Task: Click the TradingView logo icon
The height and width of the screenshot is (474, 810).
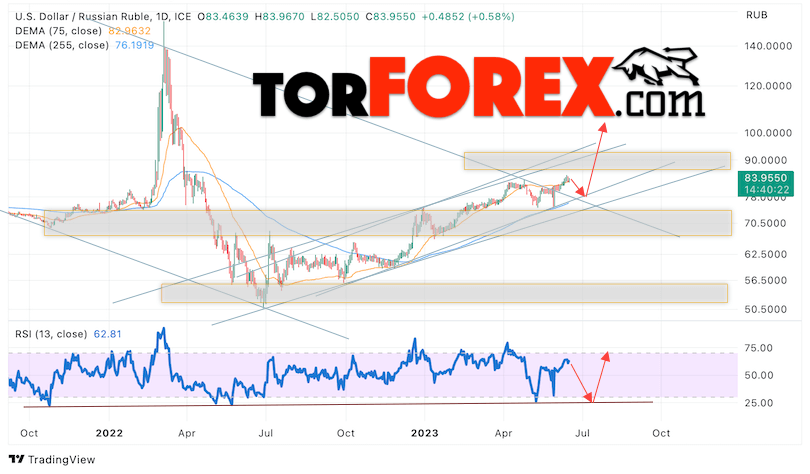Action: point(17,460)
